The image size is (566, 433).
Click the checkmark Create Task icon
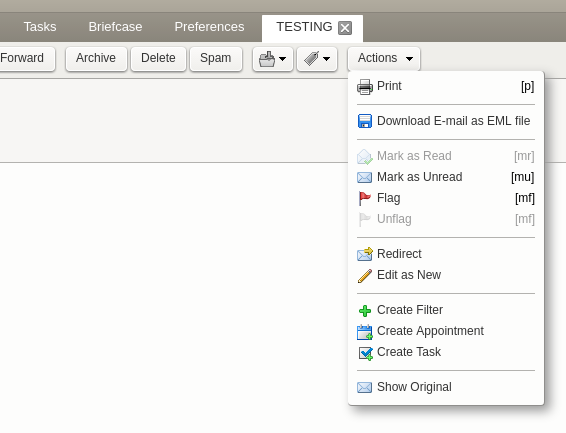point(365,353)
